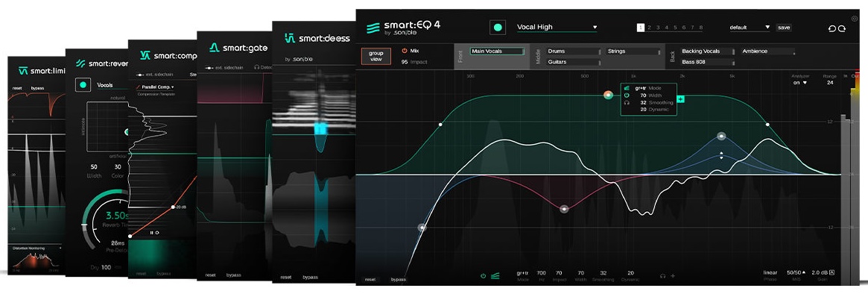868x294 pixels.
Task: Select the Main Vocals track slot
Action: 497,51
